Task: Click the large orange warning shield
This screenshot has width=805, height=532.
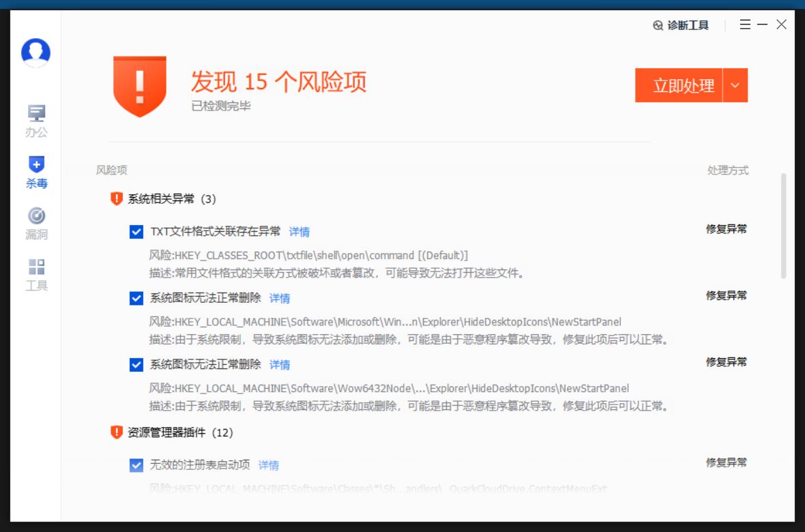Action: [x=140, y=86]
